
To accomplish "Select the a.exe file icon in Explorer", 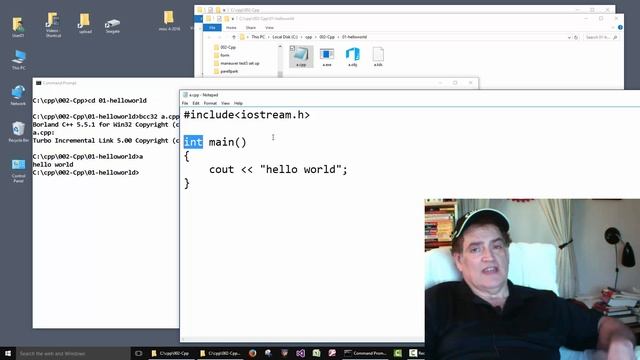I will point(327,56).
